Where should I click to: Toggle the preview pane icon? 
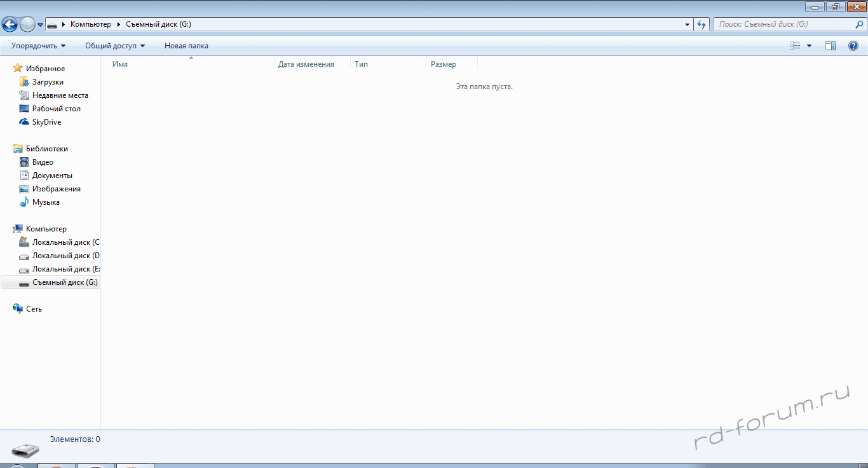831,46
